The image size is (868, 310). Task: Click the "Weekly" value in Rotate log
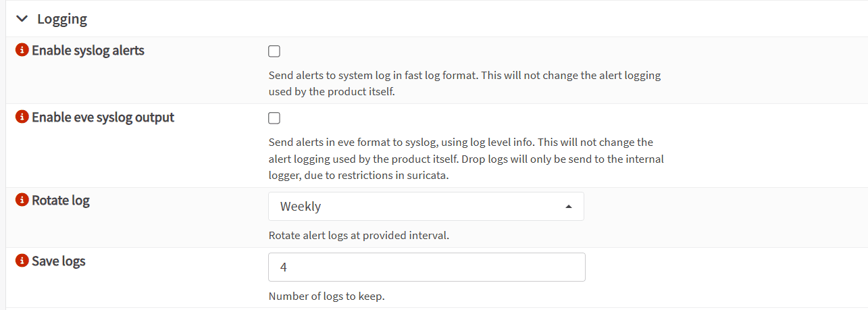coord(301,207)
